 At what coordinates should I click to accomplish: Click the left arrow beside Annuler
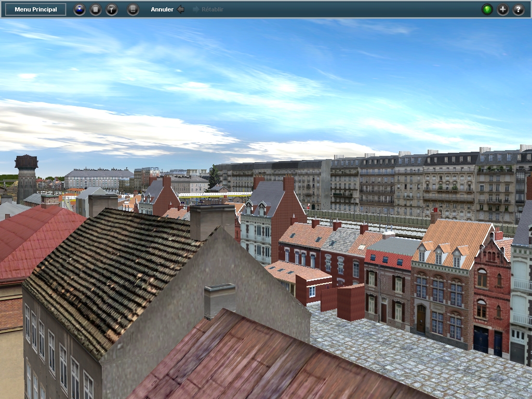[x=181, y=9]
